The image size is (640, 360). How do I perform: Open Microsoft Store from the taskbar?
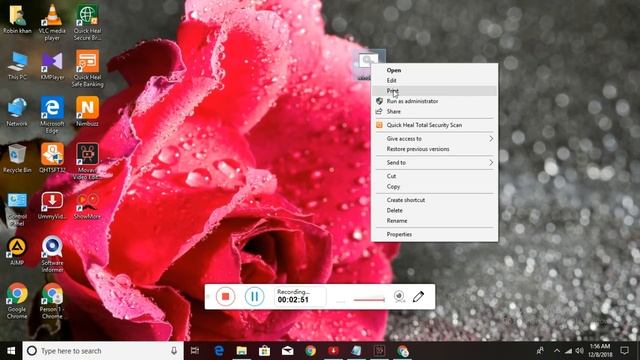pyautogui.click(x=264, y=351)
